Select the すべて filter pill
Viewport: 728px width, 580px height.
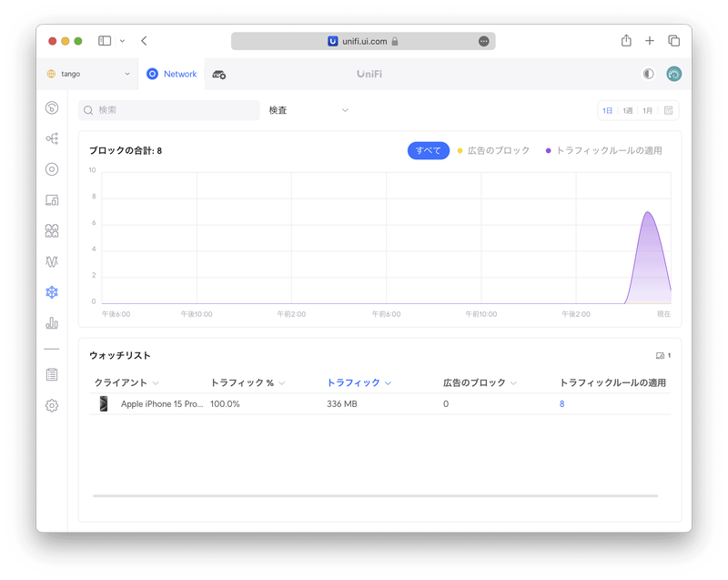point(428,150)
